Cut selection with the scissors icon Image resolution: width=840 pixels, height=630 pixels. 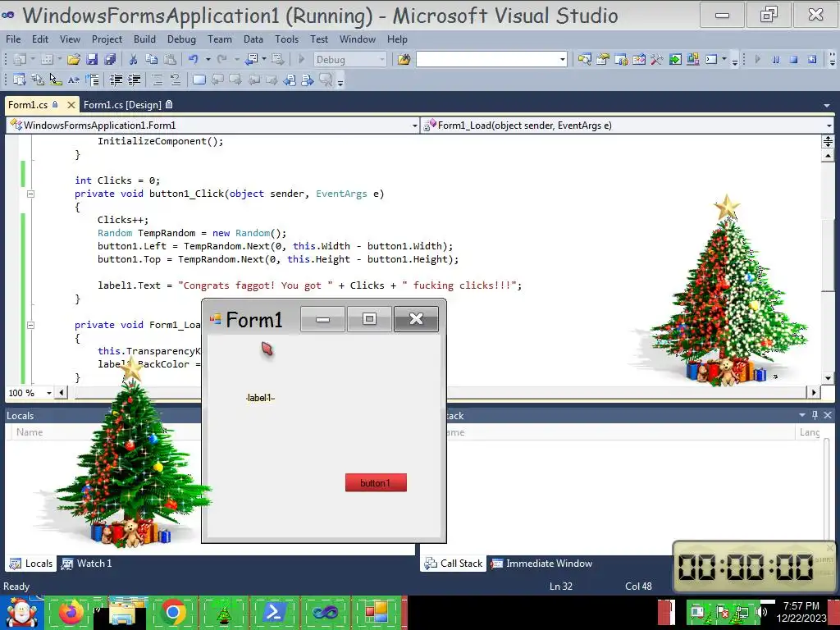click(x=133, y=59)
